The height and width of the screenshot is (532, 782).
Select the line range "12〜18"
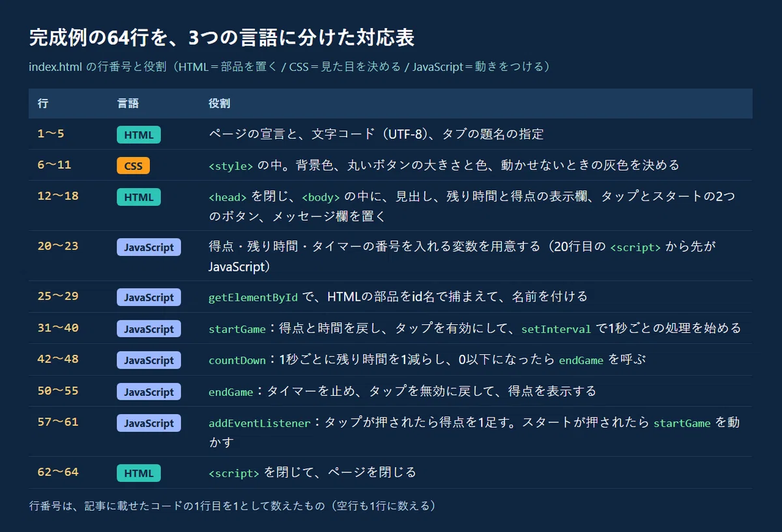click(x=58, y=195)
